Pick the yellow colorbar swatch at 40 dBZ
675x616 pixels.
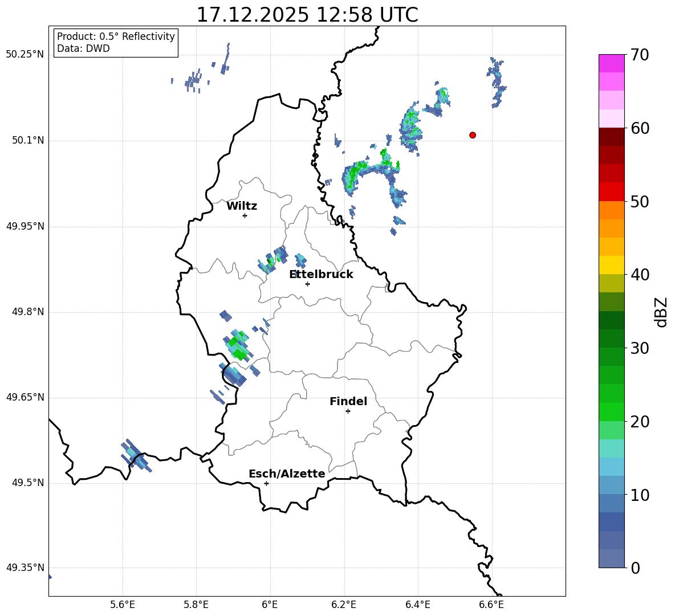(611, 265)
